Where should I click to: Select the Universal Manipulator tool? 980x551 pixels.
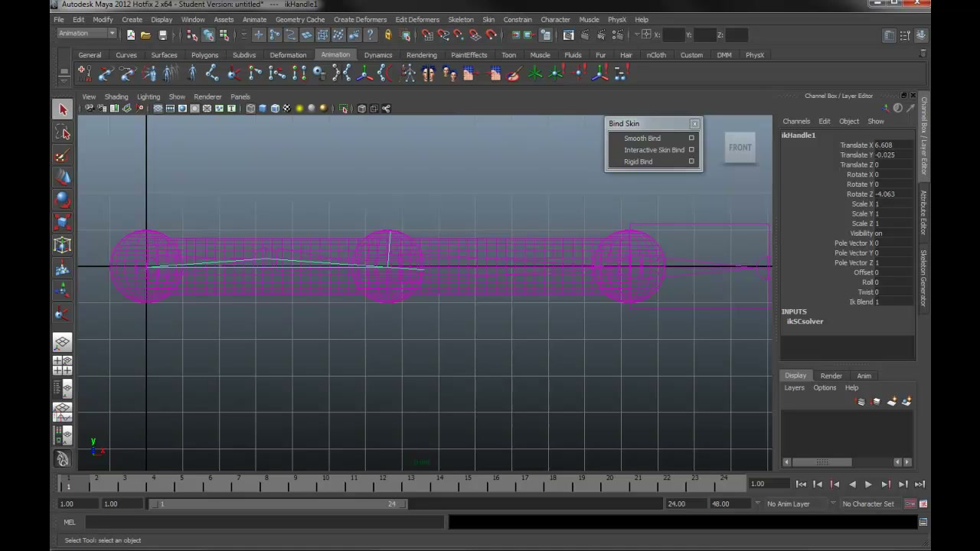point(63,245)
